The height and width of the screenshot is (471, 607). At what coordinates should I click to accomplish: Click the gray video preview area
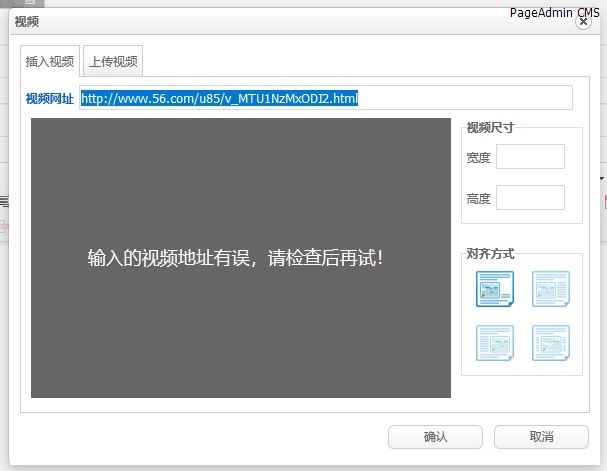[241, 258]
